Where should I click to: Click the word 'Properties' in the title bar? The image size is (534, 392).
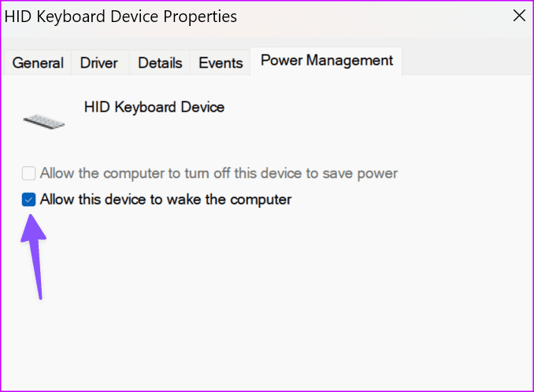point(201,16)
